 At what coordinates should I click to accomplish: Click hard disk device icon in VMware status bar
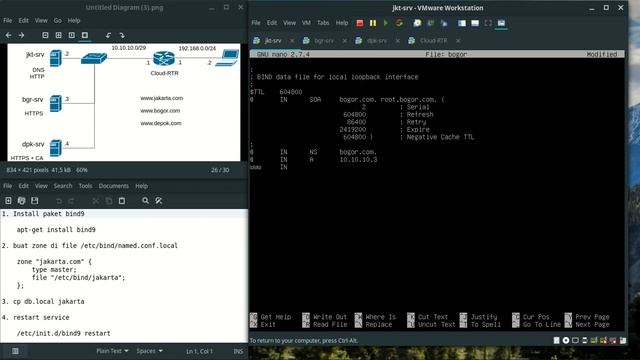(556, 340)
